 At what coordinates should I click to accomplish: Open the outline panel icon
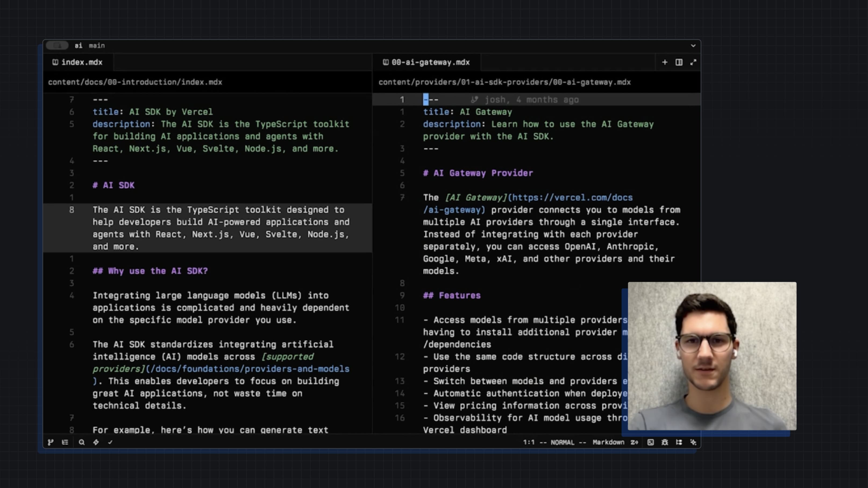tap(65, 442)
